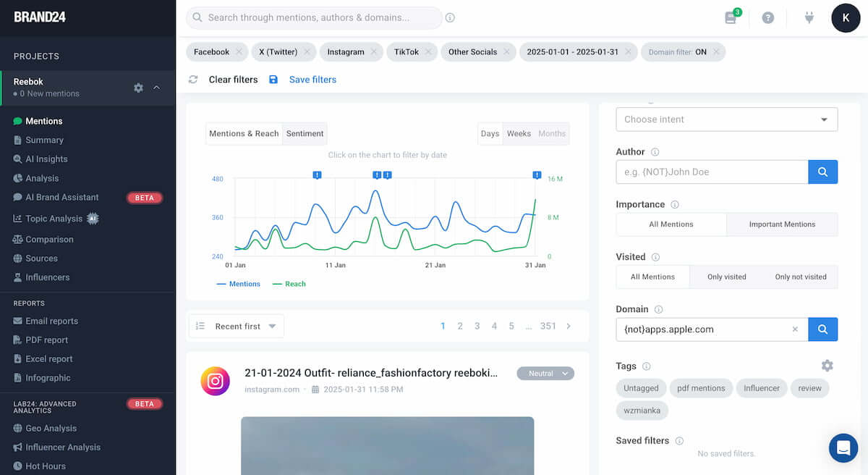
Task: Open the Tags settings gear
Action: 827,365
